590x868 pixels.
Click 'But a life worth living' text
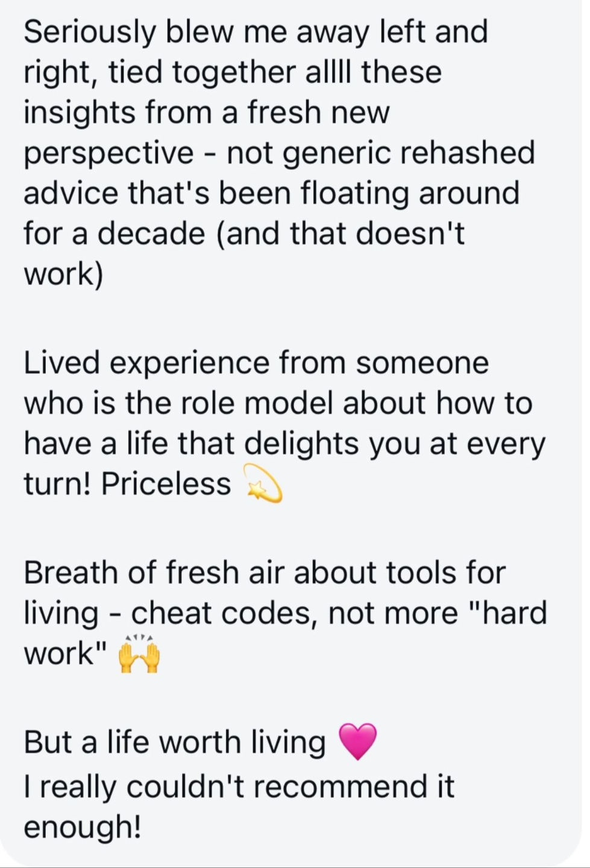click(175, 741)
